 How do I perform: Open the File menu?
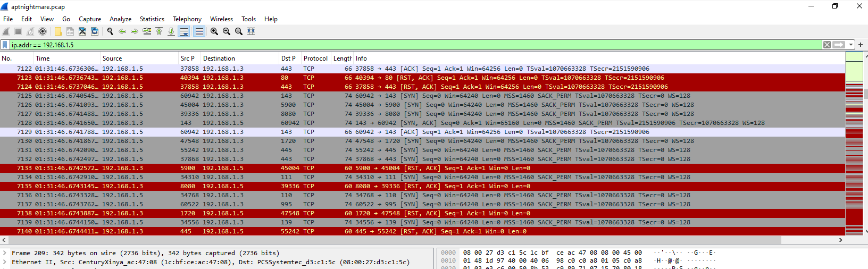click(x=8, y=19)
